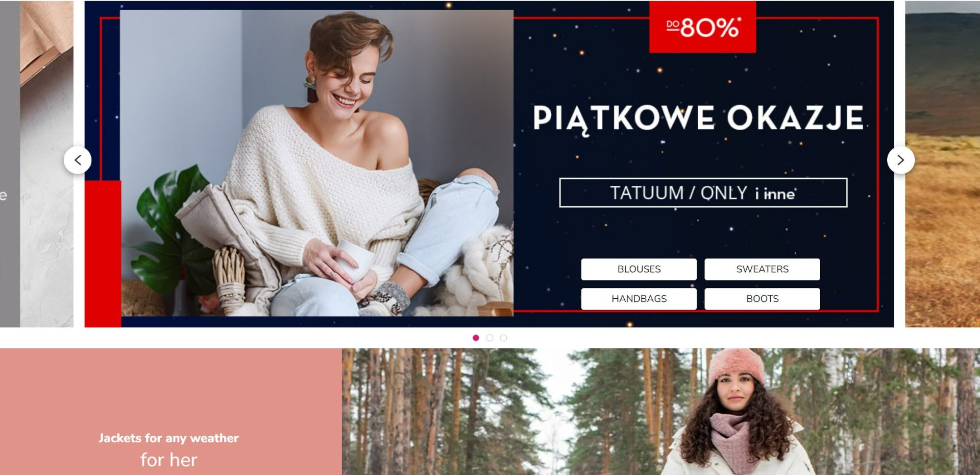
Task: Click the red 80% discount badge
Action: pos(702,27)
